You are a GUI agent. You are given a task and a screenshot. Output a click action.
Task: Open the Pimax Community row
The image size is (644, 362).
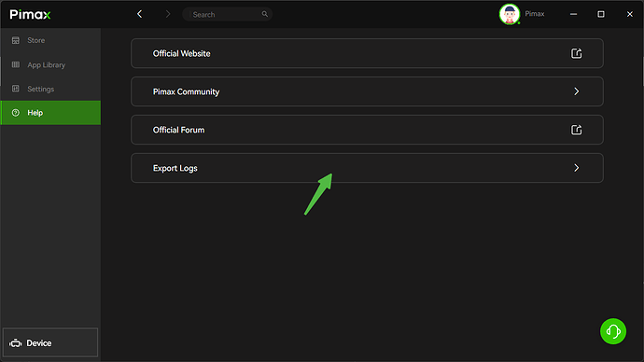[367, 91]
